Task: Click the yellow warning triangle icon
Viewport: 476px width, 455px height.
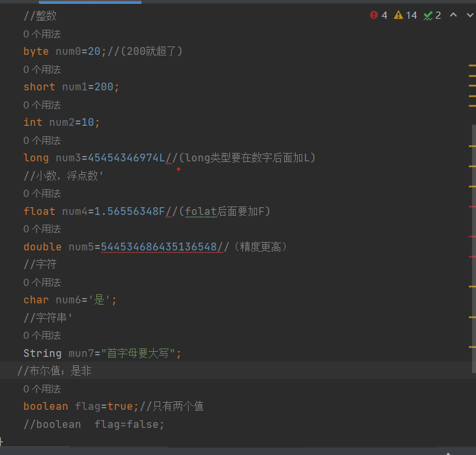Action: pyautogui.click(x=398, y=15)
